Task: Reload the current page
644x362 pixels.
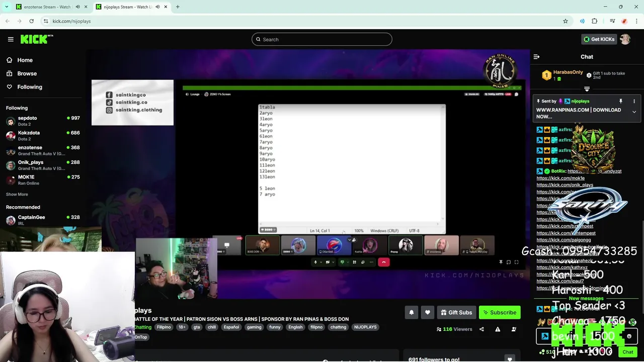Action: (x=31, y=21)
